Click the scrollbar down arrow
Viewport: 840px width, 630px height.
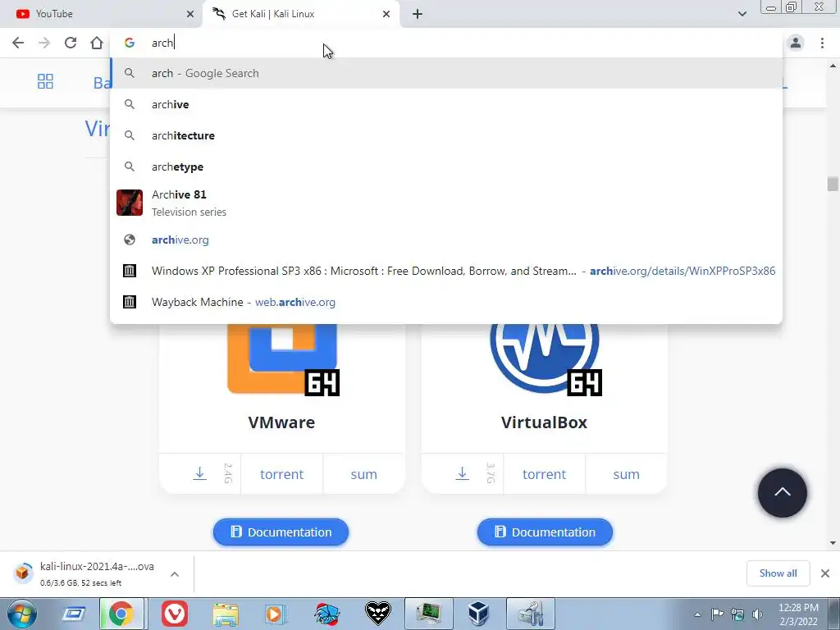click(833, 543)
